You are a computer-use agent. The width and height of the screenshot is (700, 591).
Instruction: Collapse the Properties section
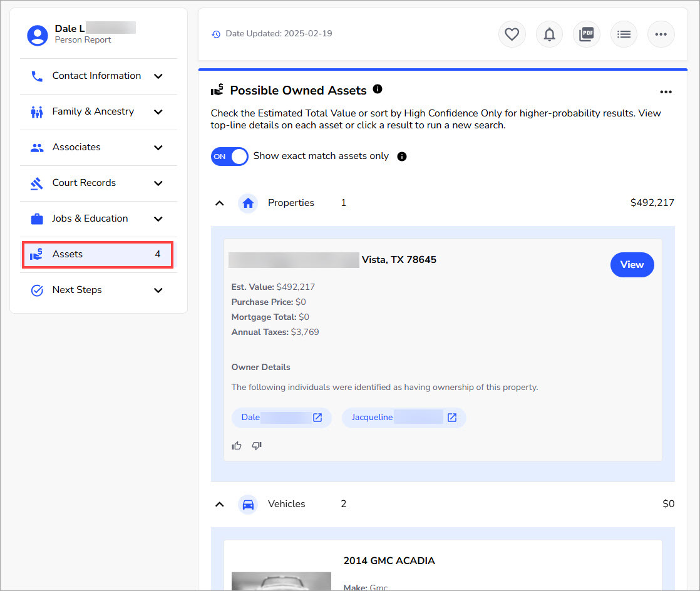pos(220,203)
